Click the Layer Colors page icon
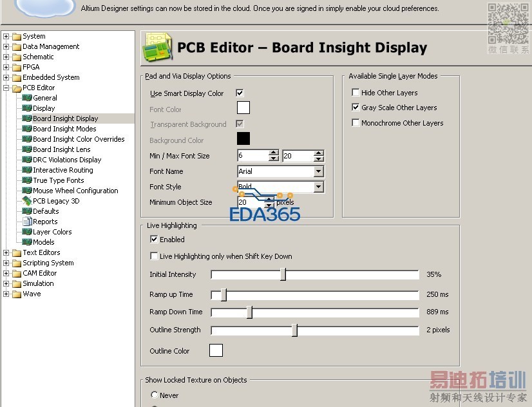The width and height of the screenshot is (532, 407). (27, 232)
